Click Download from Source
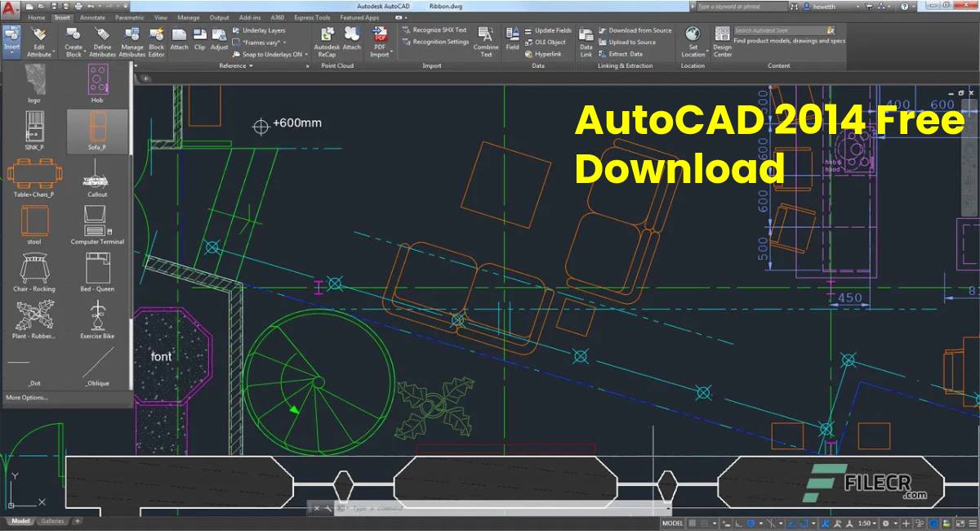 [x=635, y=30]
